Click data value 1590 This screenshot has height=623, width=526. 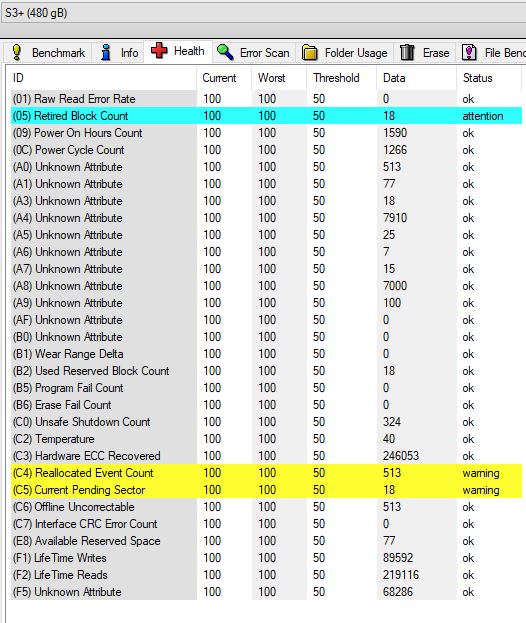point(395,133)
